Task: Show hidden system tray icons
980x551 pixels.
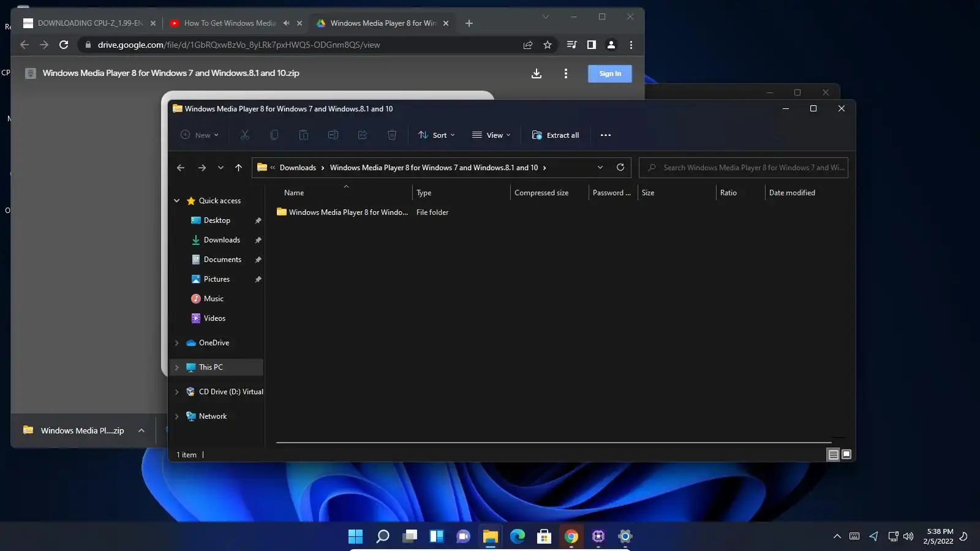Action: pos(837,536)
